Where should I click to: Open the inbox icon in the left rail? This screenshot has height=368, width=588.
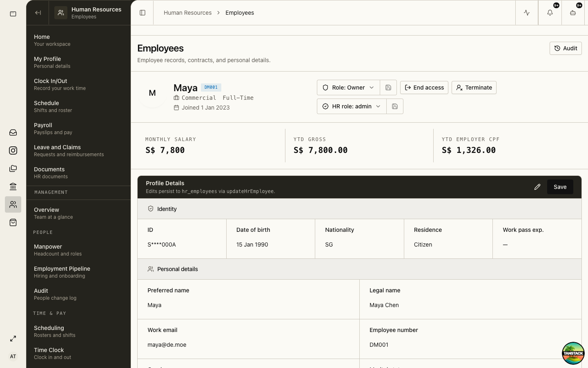[x=13, y=132]
